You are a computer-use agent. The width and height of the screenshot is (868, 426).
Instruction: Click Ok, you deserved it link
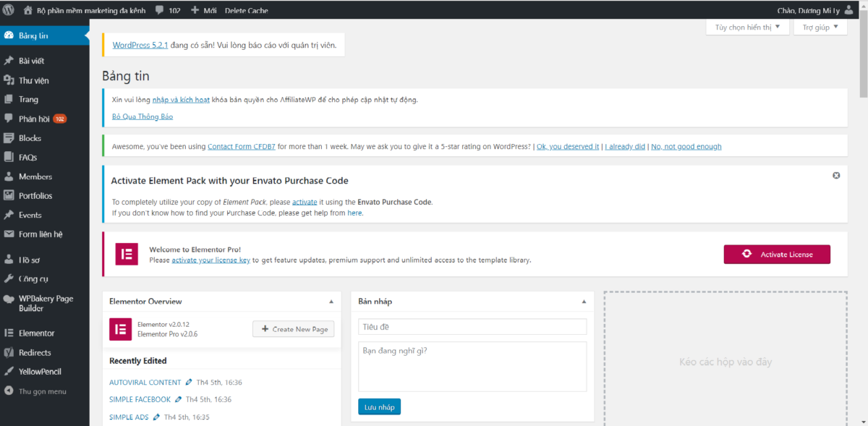(x=568, y=146)
